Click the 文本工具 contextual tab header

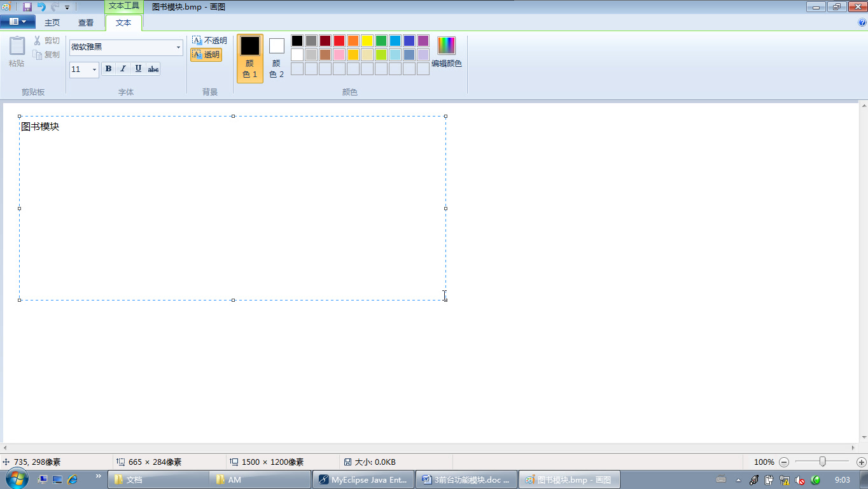click(x=123, y=6)
